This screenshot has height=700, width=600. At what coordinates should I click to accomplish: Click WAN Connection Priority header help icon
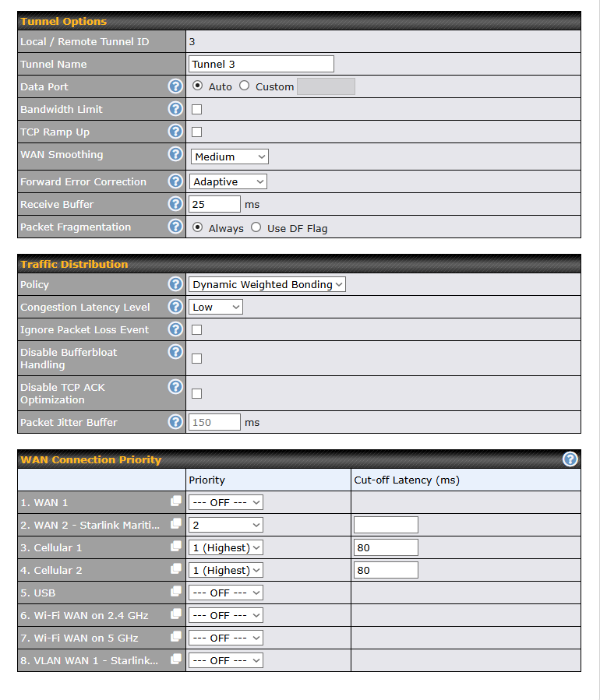coord(570,459)
